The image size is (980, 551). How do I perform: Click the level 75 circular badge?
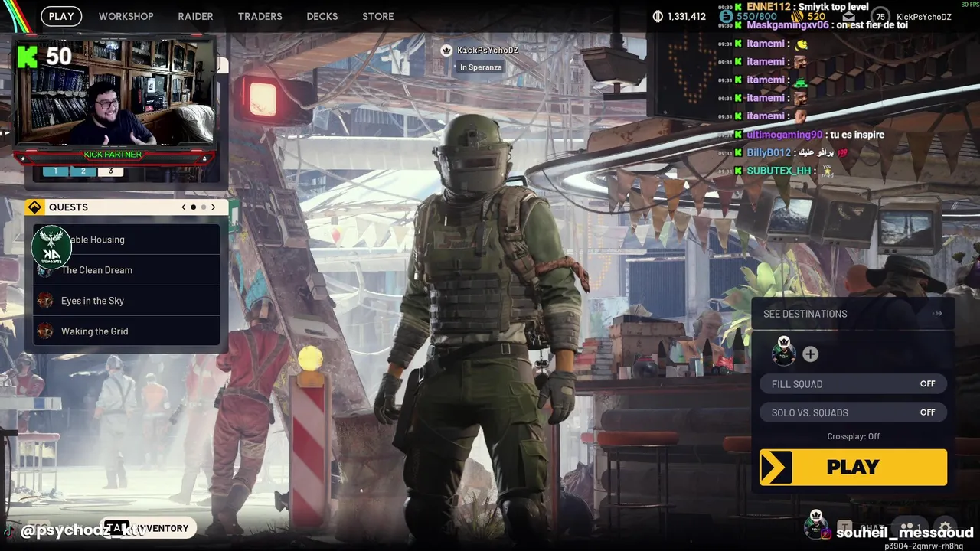click(x=880, y=17)
